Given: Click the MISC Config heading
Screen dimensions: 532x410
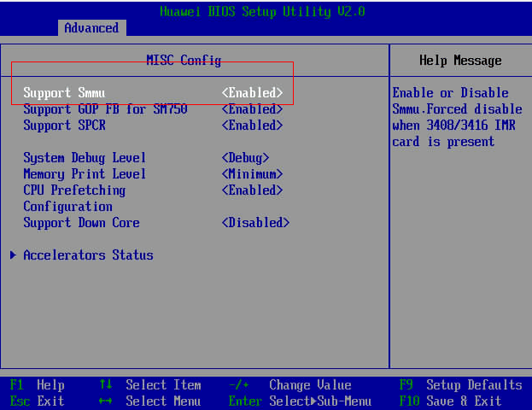Looking at the screenshot, I should (x=184, y=61).
